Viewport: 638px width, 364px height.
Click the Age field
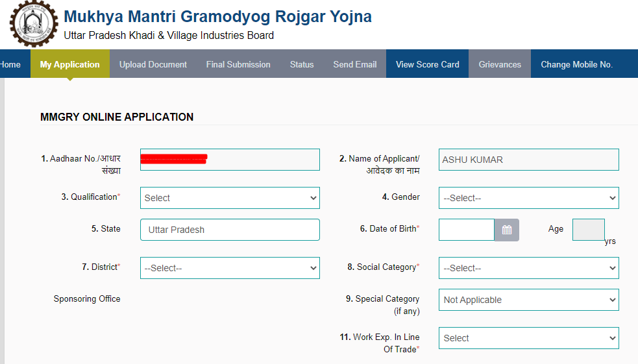589,230
